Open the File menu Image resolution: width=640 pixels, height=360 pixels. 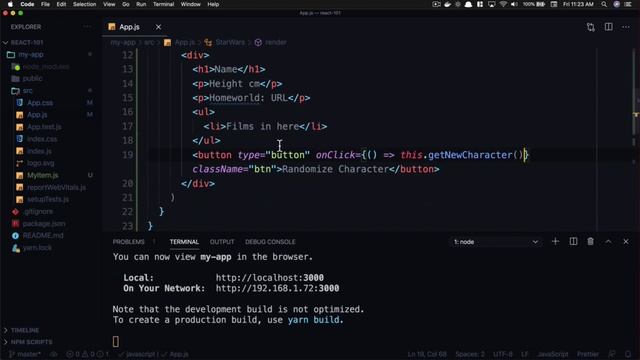click(x=45, y=4)
